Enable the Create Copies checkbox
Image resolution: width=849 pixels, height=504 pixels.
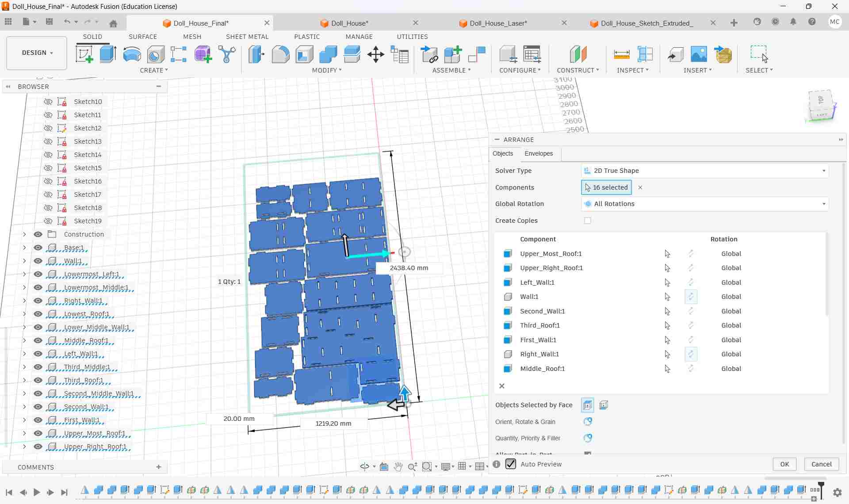coord(587,221)
